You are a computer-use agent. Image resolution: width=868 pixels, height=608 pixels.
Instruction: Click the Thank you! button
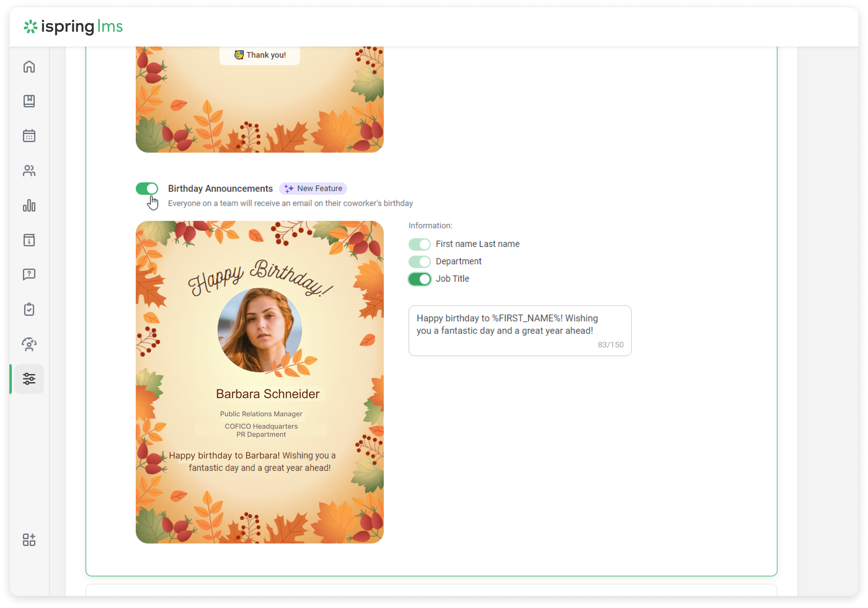tap(260, 55)
